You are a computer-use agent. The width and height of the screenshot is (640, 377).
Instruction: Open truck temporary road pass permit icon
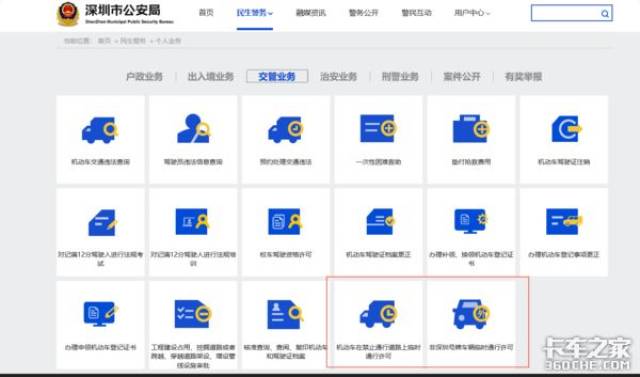tap(378, 314)
